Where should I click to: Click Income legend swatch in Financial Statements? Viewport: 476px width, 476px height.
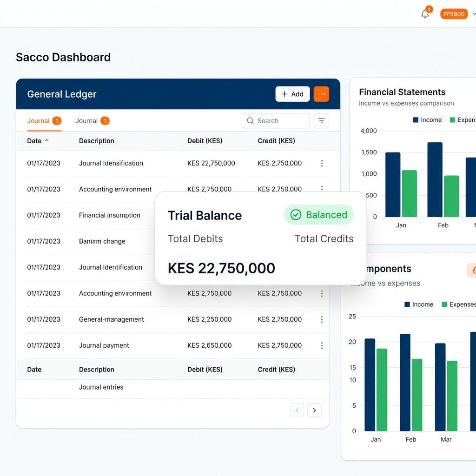pyautogui.click(x=416, y=120)
